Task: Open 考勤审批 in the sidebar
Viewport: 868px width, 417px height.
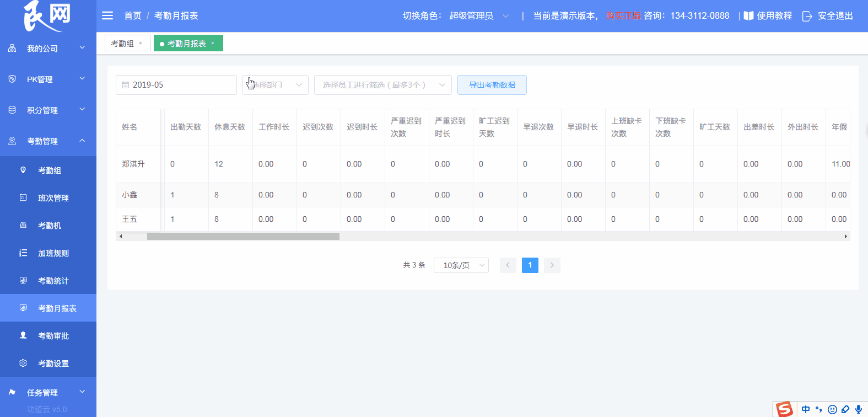Action: (x=48, y=335)
